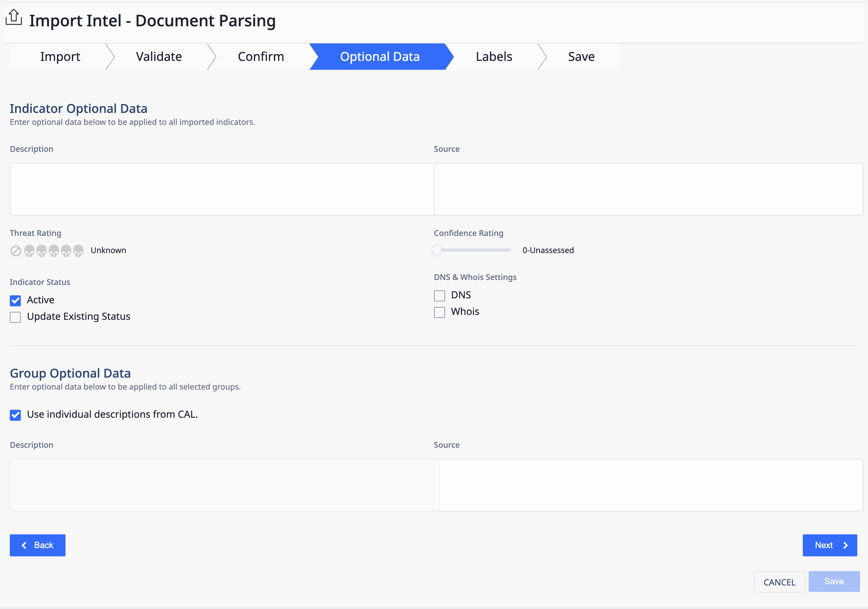Focus the Indicator Source text area
The image size is (868, 609).
click(649, 189)
